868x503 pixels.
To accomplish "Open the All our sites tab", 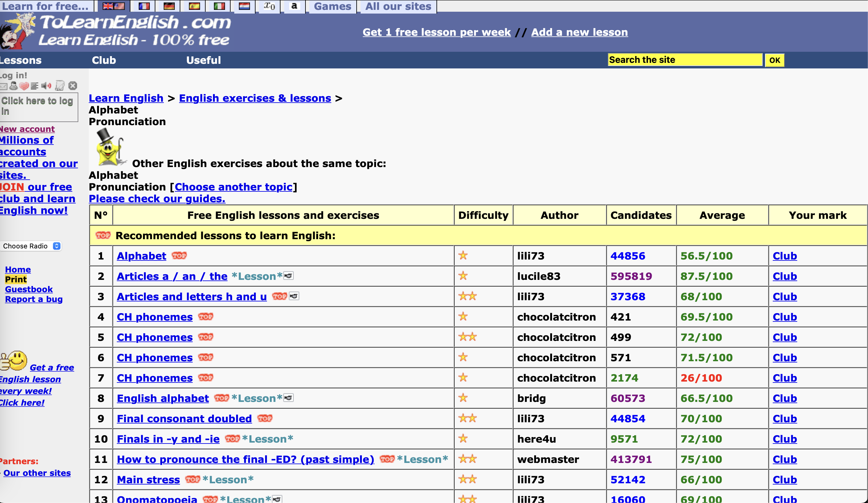I will tap(398, 6).
